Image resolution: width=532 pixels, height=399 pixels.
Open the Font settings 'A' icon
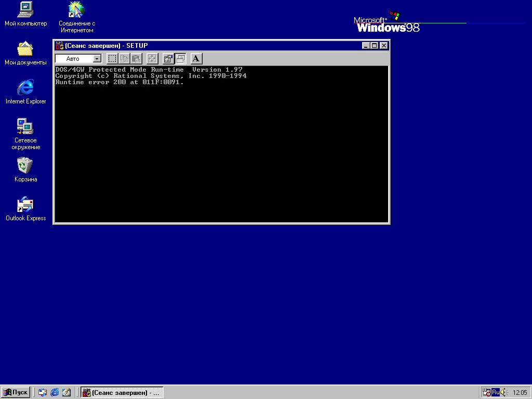click(x=196, y=59)
